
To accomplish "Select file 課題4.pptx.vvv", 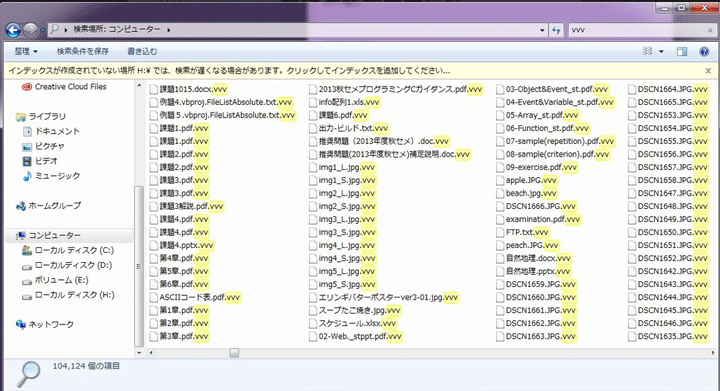I will coord(182,245).
